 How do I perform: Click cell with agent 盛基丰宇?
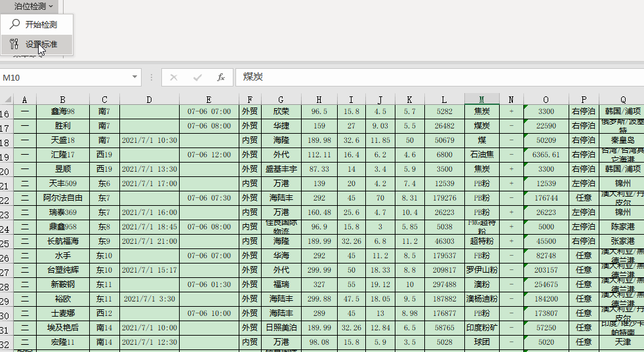point(281,169)
